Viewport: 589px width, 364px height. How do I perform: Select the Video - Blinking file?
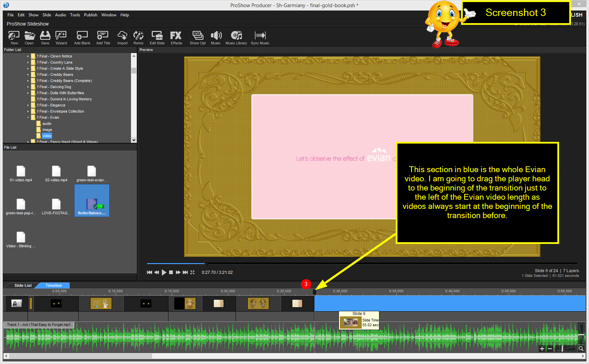point(21,240)
